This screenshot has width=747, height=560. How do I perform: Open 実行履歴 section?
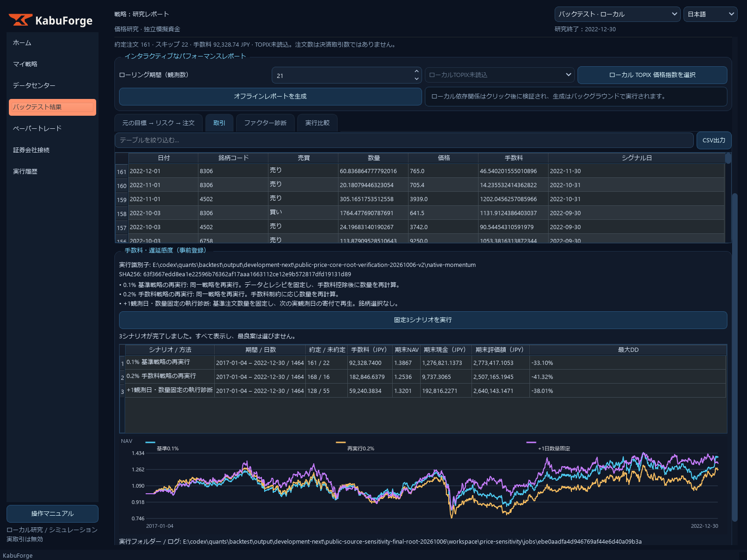pos(52,171)
